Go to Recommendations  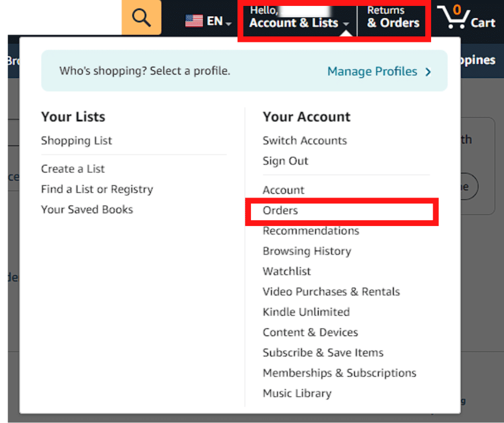pos(311,231)
